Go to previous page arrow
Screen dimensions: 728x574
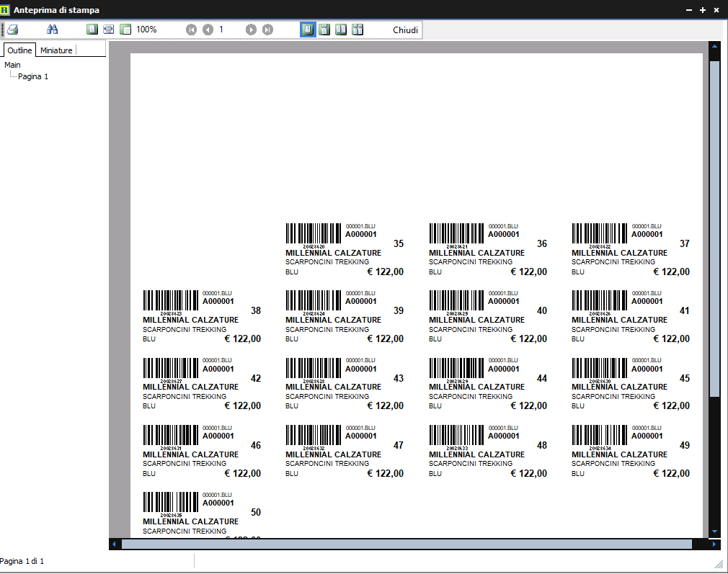pos(208,30)
